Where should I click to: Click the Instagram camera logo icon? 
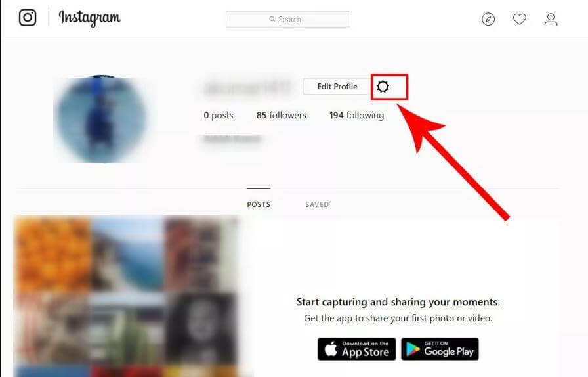tap(28, 18)
